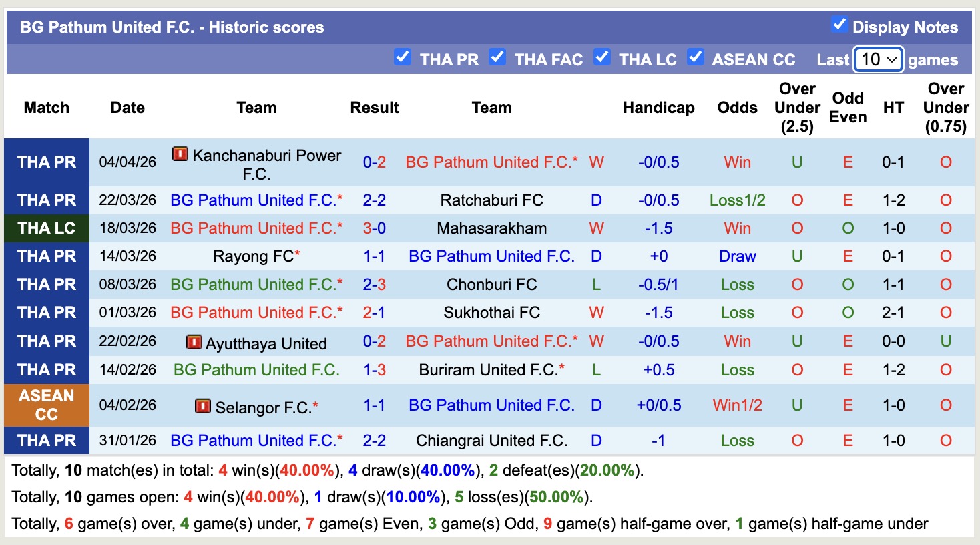Screen dimensions: 980x545
Task: Click the Date column header
Action: (x=127, y=107)
